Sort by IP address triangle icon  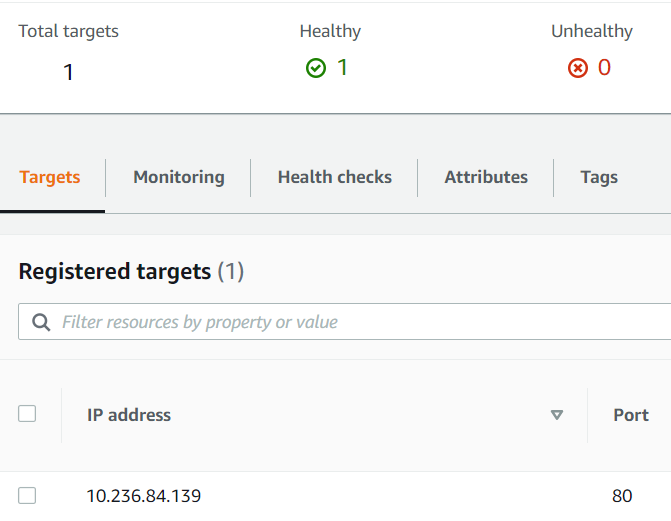pos(556,415)
